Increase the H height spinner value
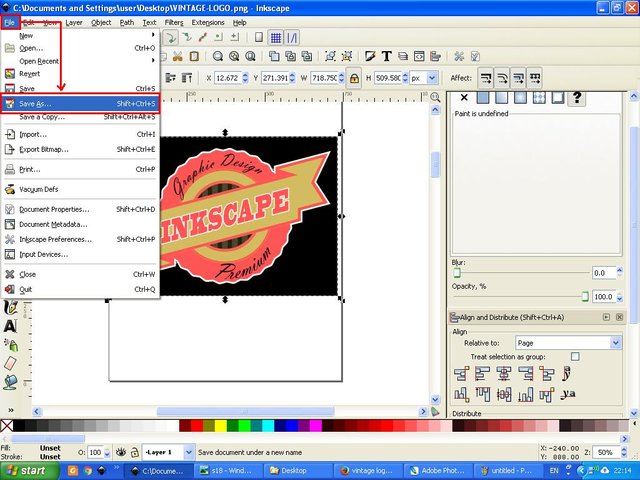The height and width of the screenshot is (480, 640). tap(405, 75)
